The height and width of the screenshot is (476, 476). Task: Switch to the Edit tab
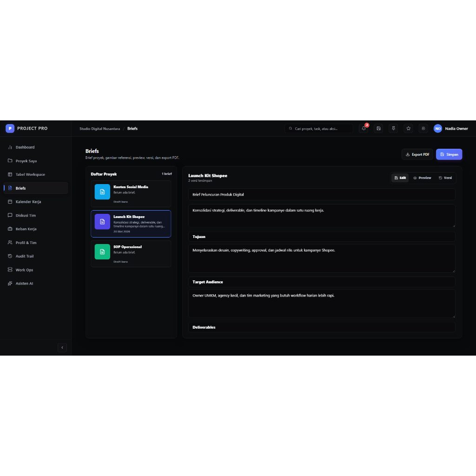point(400,178)
